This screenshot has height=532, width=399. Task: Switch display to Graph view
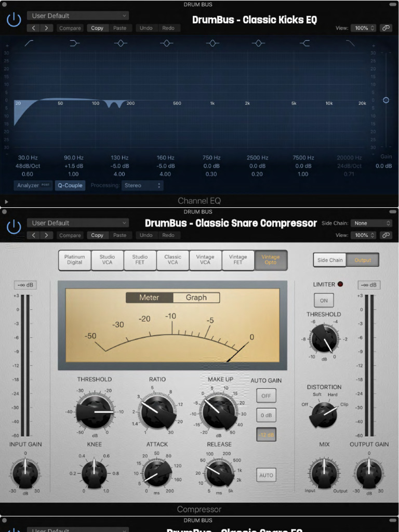[x=196, y=298]
